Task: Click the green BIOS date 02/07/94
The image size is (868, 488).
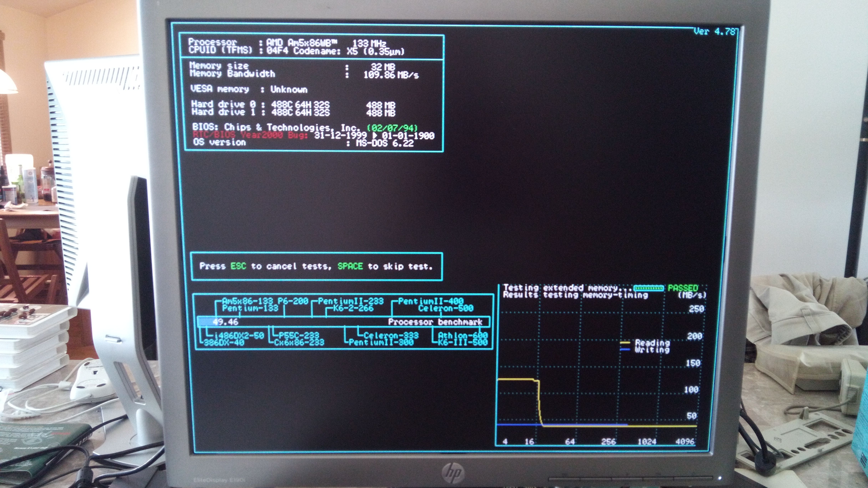Action: 392,128
